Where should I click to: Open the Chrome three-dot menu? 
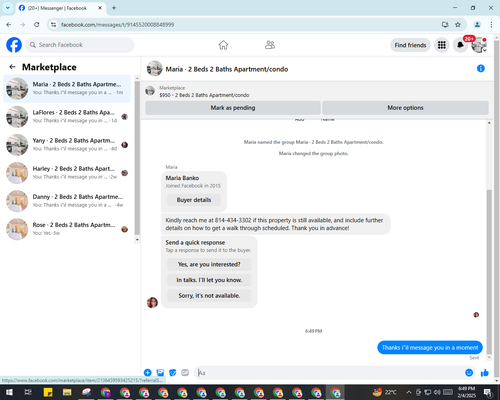[x=491, y=25]
